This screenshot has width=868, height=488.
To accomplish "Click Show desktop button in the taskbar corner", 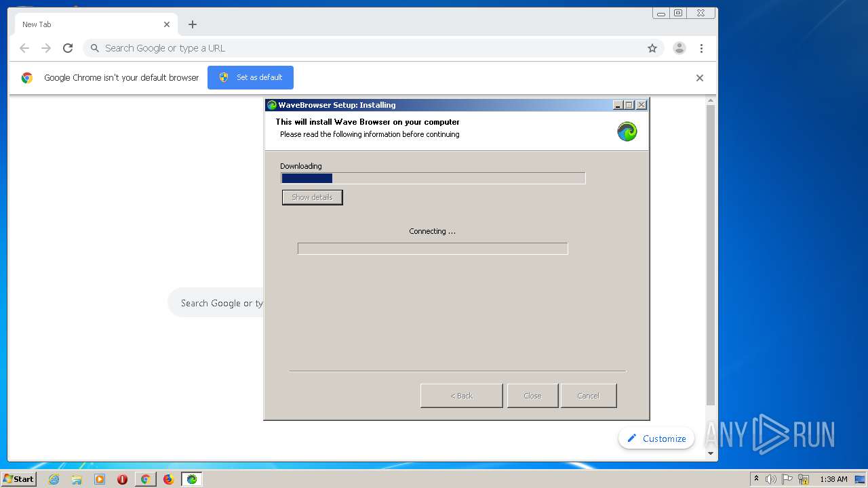I will 861,479.
